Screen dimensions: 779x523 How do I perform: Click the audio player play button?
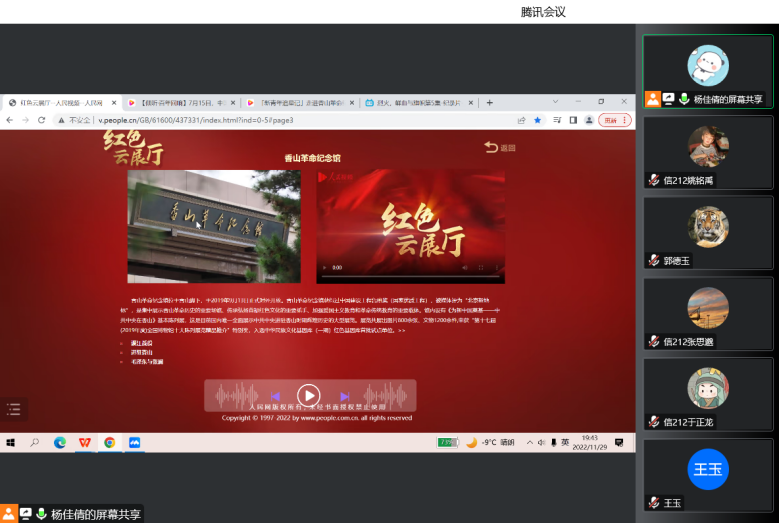pyautogui.click(x=308, y=396)
